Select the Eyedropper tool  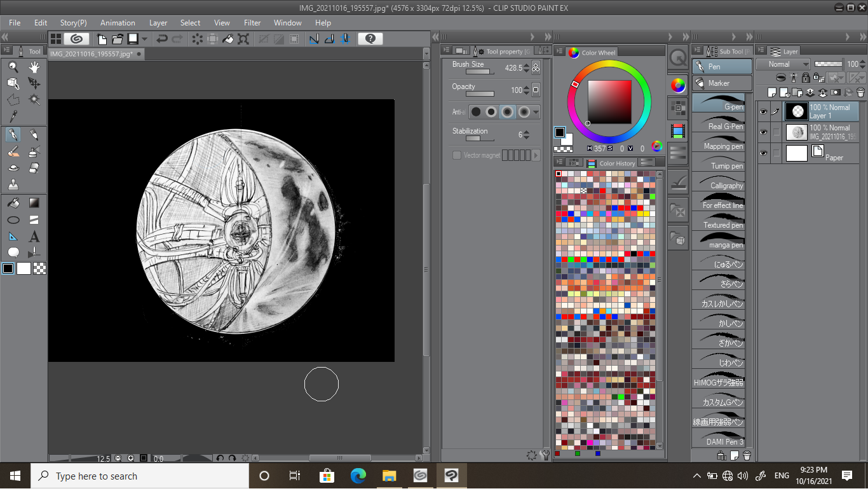13,116
